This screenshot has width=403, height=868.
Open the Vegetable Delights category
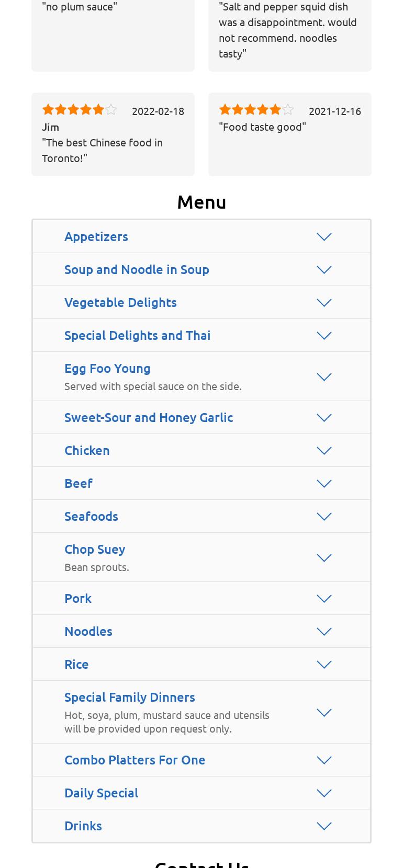pos(120,302)
